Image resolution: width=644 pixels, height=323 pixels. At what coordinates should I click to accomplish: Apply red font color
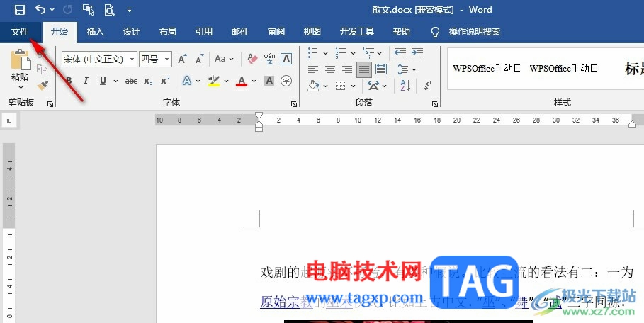click(x=242, y=81)
